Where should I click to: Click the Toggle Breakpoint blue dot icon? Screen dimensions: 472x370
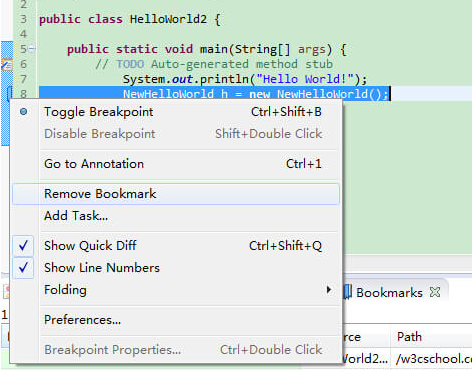pyautogui.click(x=23, y=112)
